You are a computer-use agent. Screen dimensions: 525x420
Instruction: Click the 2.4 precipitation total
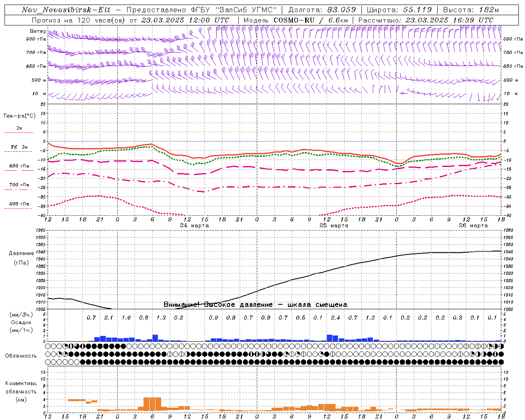336,317
